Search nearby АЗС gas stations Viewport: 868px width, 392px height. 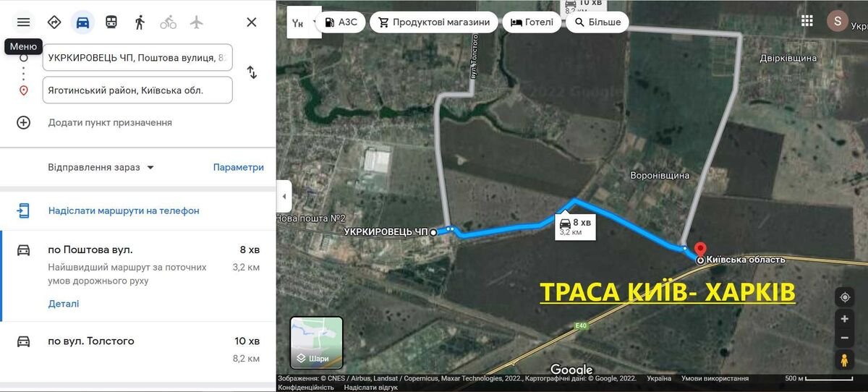click(x=341, y=22)
